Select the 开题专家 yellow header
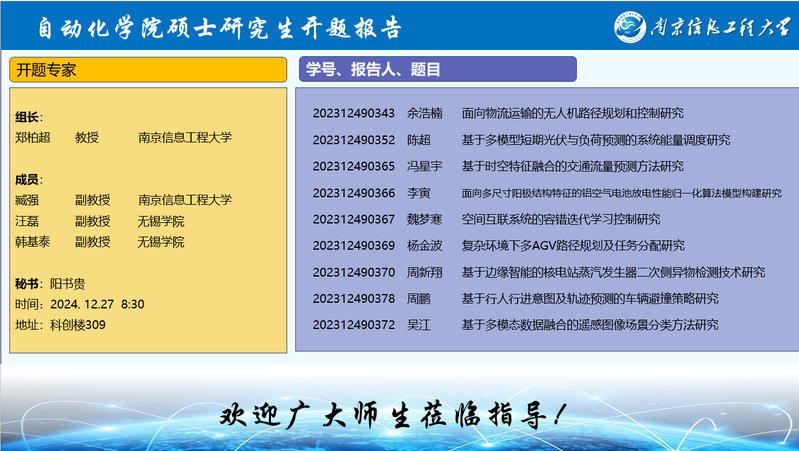Viewport: 799px width, 451px height. [150, 70]
